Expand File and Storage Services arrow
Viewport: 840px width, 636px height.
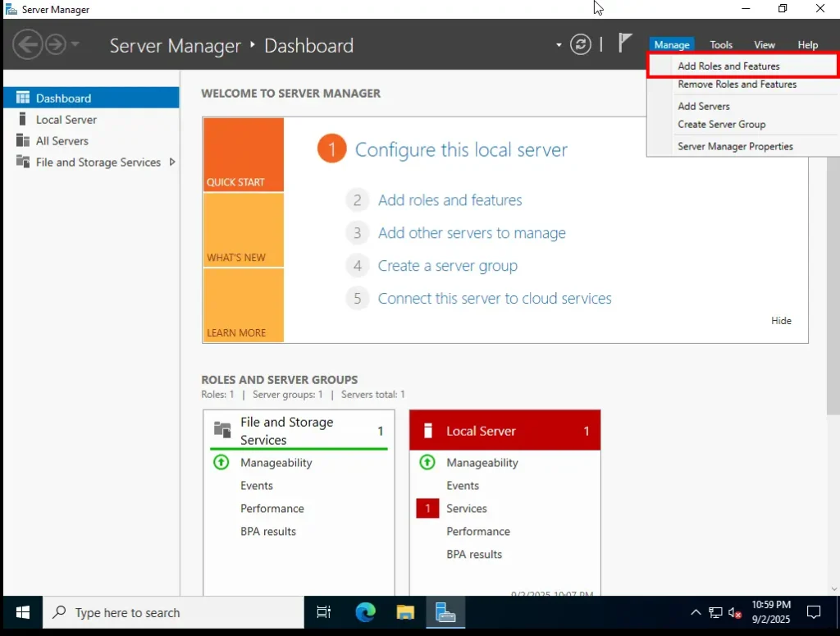pyautogui.click(x=172, y=162)
